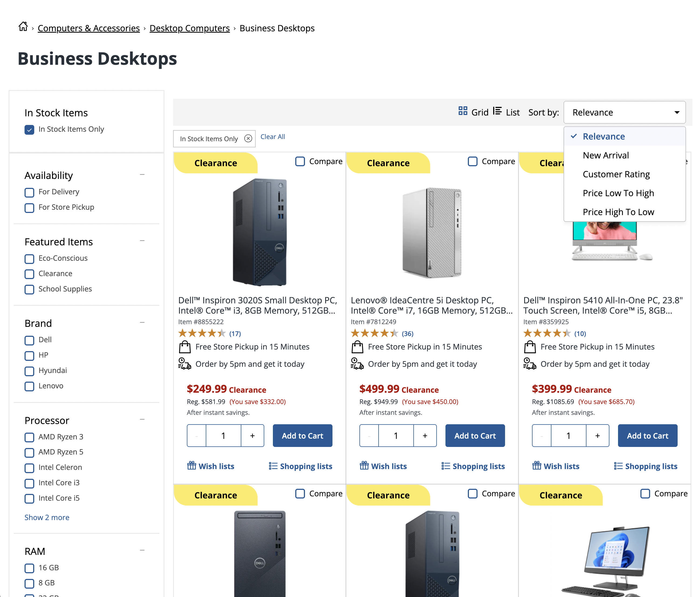700x597 pixels.
Task: Remove the In Stock Items Only filter chip
Action: coord(248,138)
